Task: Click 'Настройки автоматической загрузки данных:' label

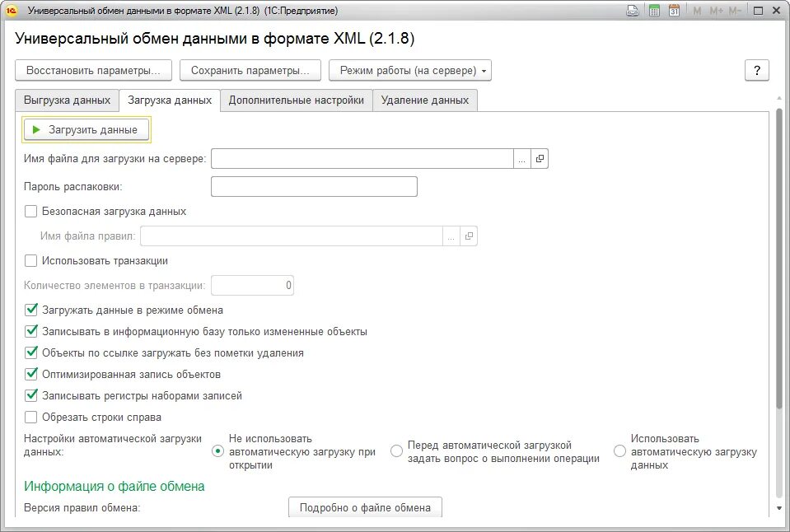Action: tap(112, 446)
